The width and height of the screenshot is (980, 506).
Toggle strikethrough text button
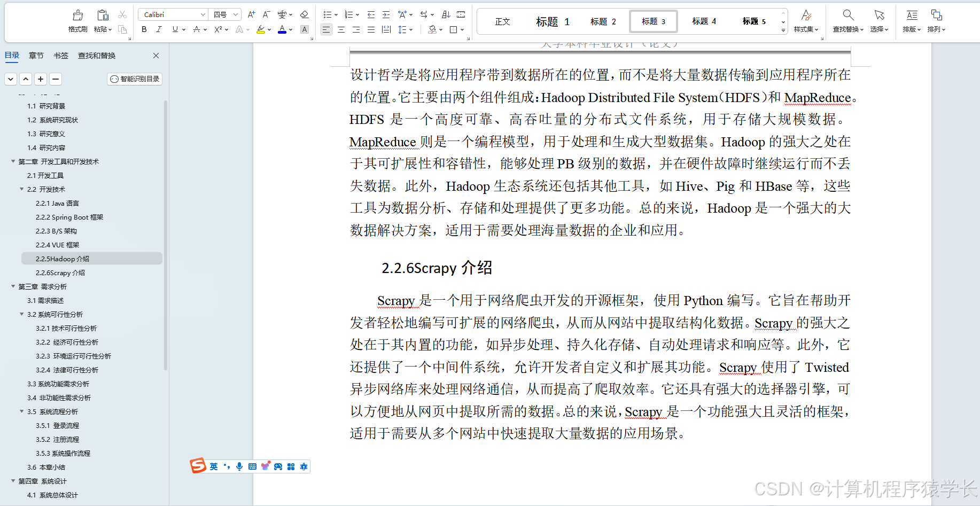coord(197,29)
